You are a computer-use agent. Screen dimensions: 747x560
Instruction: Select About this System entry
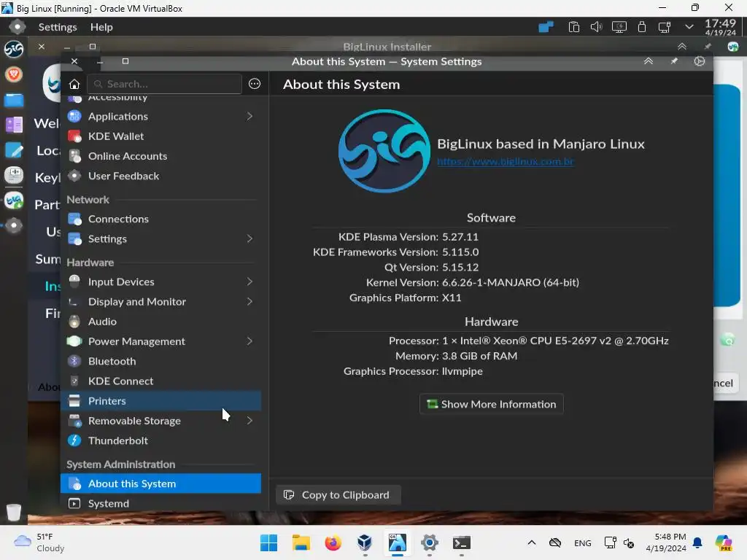tap(161, 484)
